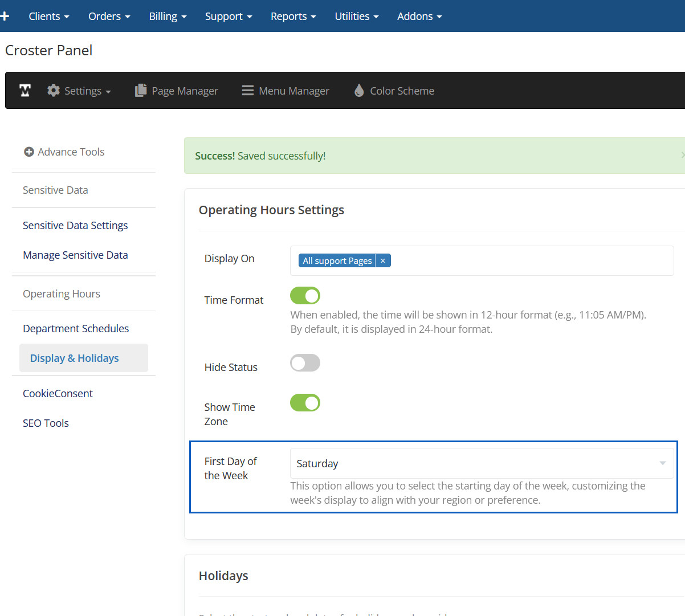Remove the All support Pages tag
685x616 pixels.
(x=383, y=261)
